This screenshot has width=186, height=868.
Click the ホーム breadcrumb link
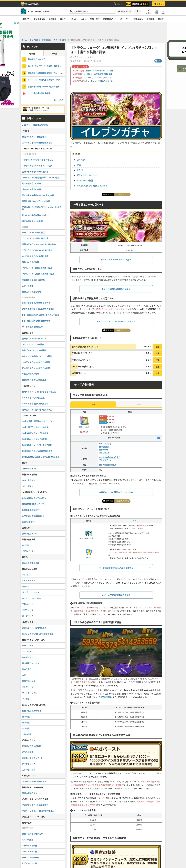pos(24,40)
